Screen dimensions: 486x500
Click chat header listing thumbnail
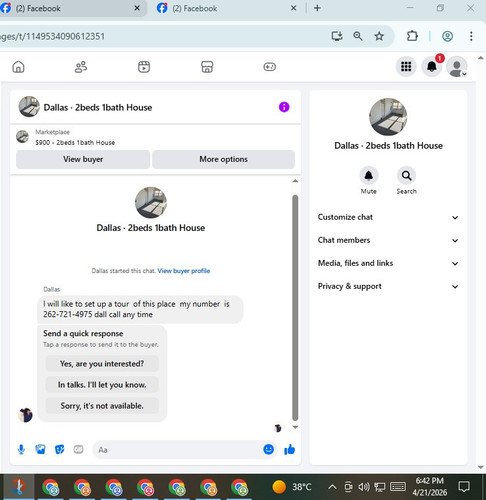click(x=29, y=107)
